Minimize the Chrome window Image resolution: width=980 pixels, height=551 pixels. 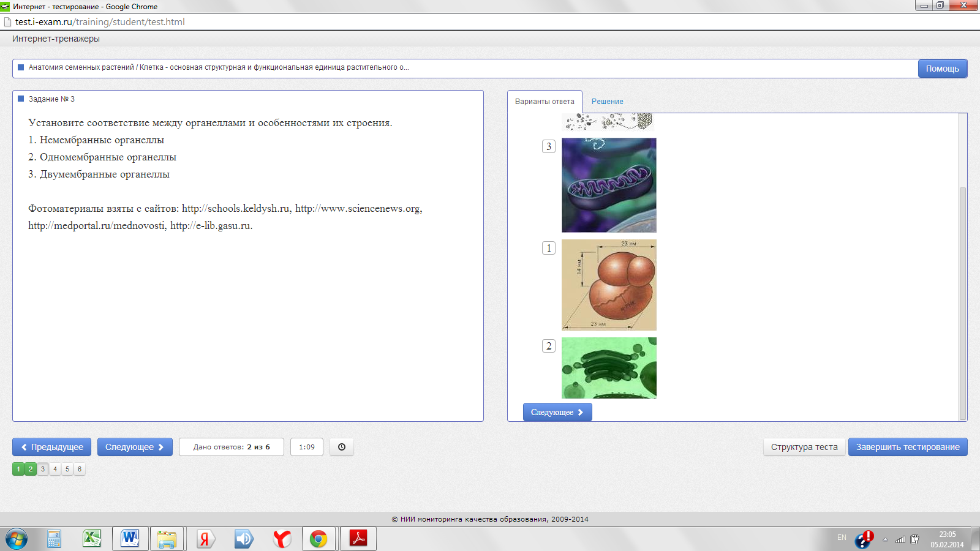pos(924,6)
